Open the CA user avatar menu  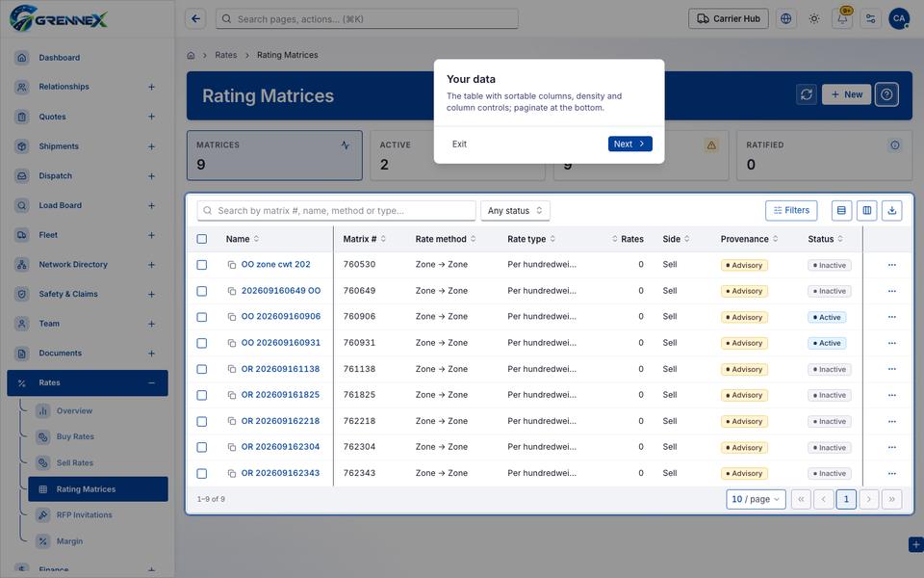[x=899, y=19]
